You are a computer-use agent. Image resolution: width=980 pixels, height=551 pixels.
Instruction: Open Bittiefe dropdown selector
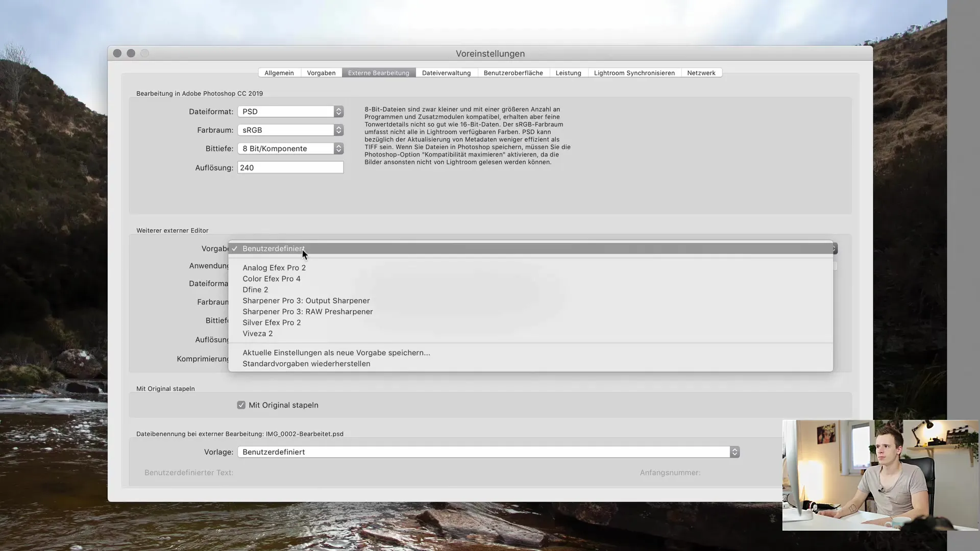[338, 148]
